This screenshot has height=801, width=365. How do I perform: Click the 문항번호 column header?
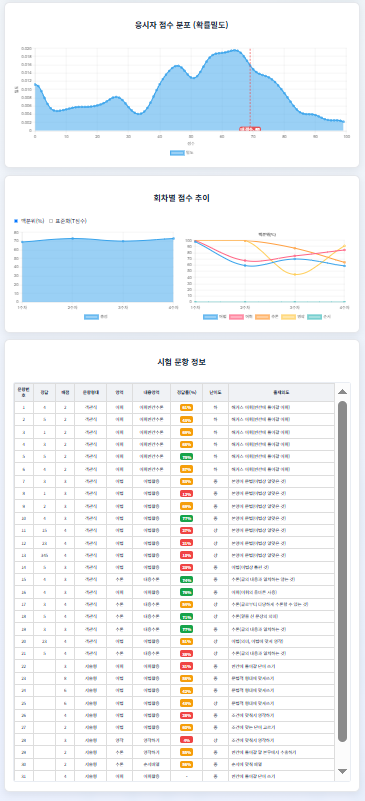point(24,392)
